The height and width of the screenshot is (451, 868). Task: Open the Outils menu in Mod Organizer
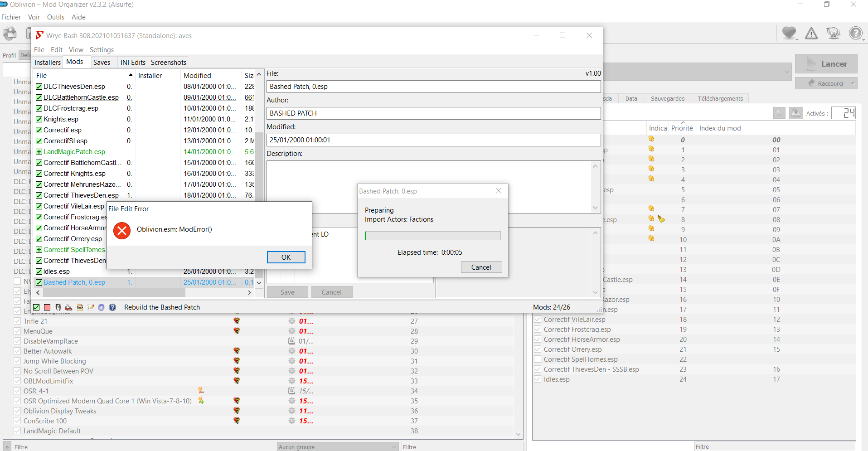coord(56,17)
